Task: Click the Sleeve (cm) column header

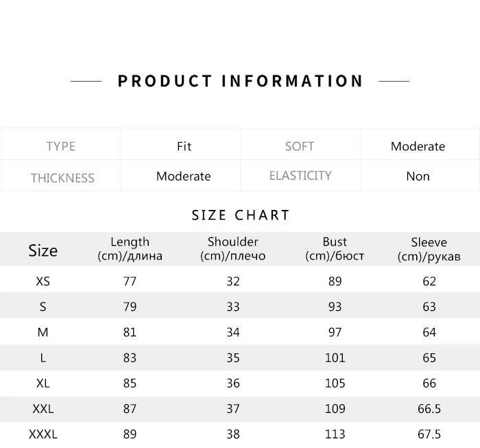Action: coord(429,249)
